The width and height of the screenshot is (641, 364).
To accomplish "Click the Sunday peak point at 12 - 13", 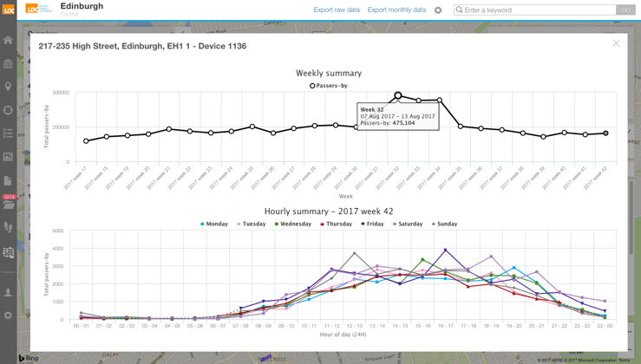I will click(x=355, y=253).
